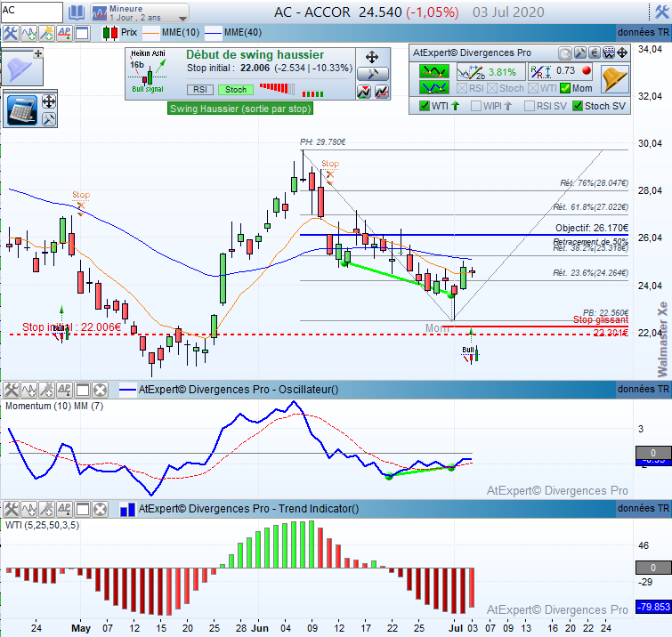Click the Oscillateur blue line legend swatch

point(127,390)
